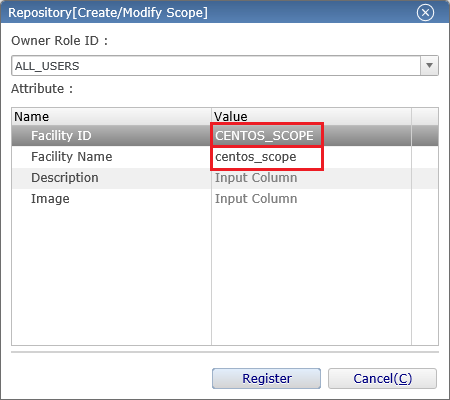The width and height of the screenshot is (450, 400).
Task: Select the Image row label
Action: click(50, 199)
